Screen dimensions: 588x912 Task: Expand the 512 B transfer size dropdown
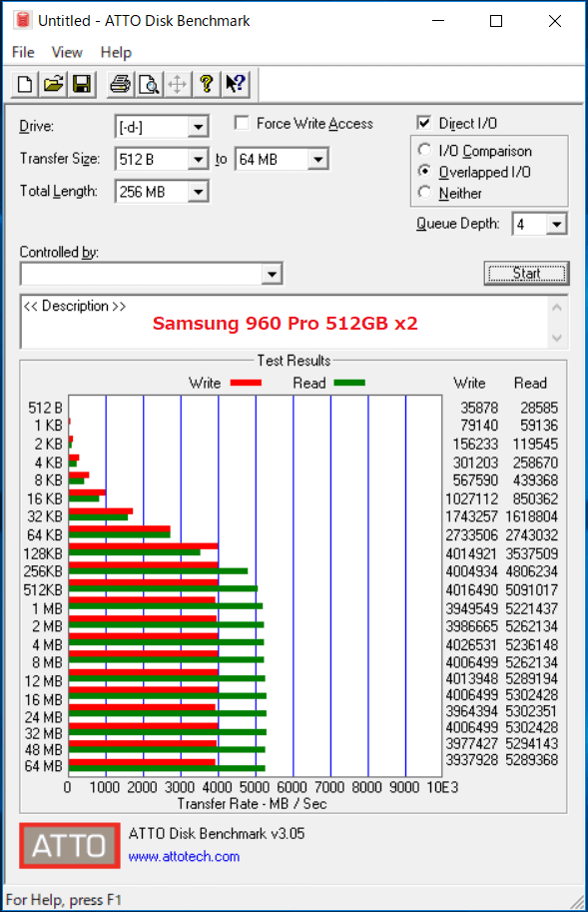[198, 159]
